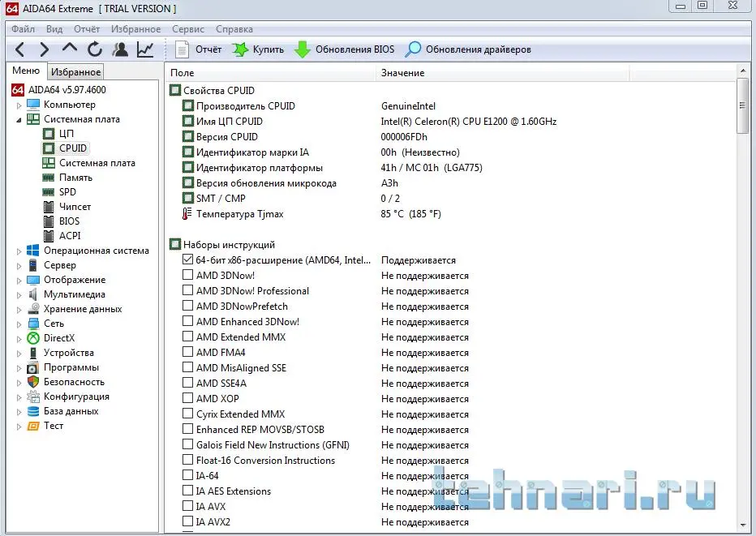Viewport: 756px width, 536px height.
Task: Expand the Операционная система tree node
Action: [x=19, y=251]
